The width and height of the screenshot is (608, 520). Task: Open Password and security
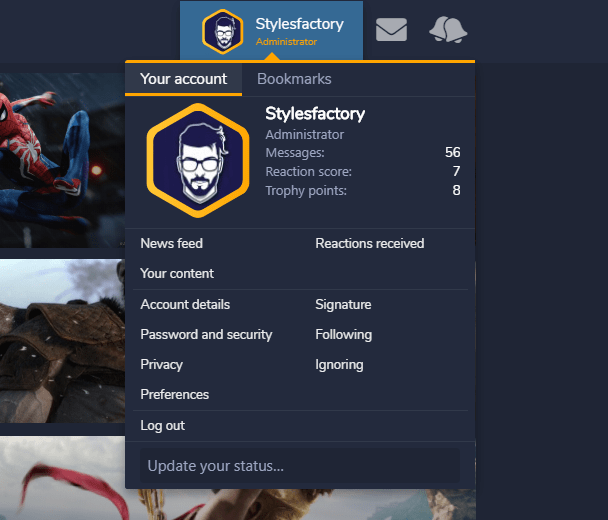pos(206,334)
